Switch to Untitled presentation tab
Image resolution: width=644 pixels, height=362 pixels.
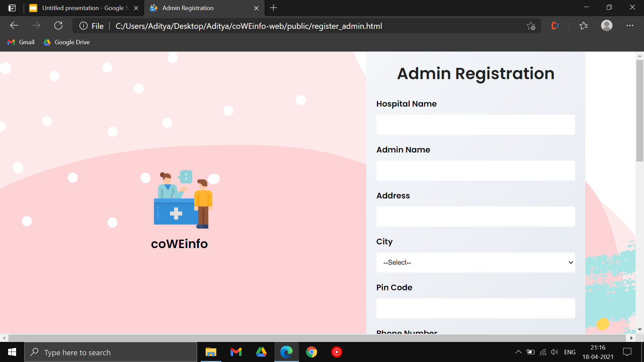80,8
